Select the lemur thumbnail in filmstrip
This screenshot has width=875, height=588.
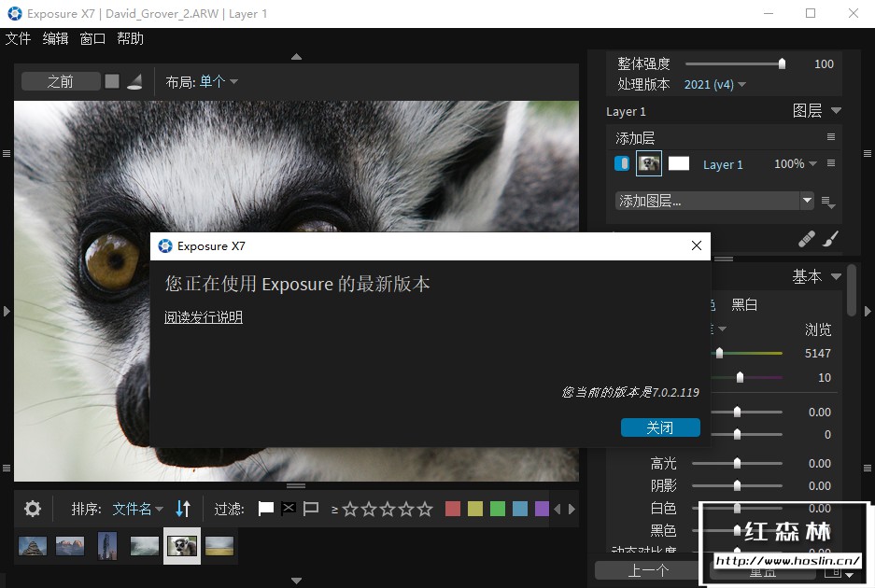tap(182, 546)
